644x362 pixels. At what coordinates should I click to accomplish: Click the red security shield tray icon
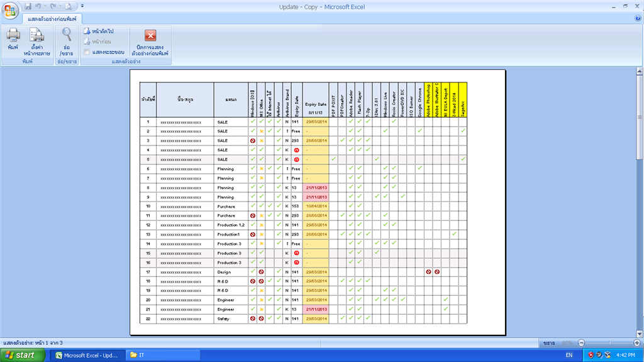click(591, 355)
